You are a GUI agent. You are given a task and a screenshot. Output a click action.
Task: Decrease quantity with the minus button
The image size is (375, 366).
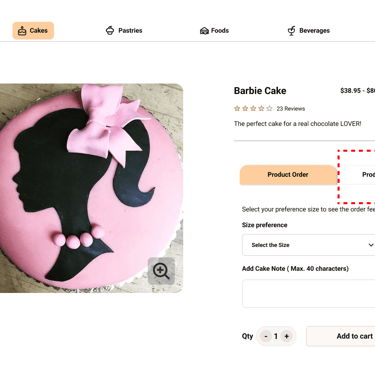266,336
